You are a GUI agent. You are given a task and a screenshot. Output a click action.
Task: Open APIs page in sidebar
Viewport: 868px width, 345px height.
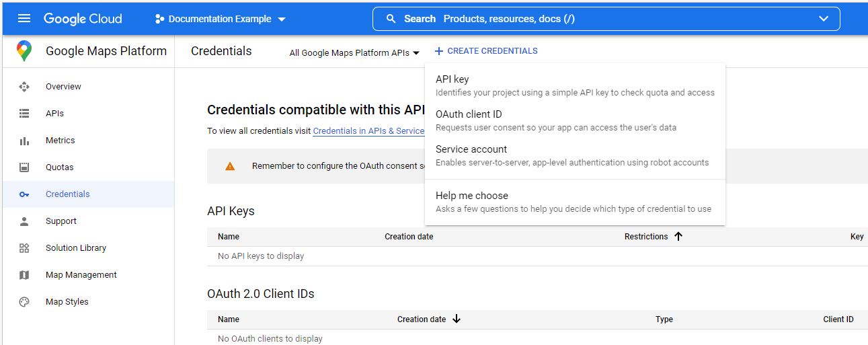[88, 114]
